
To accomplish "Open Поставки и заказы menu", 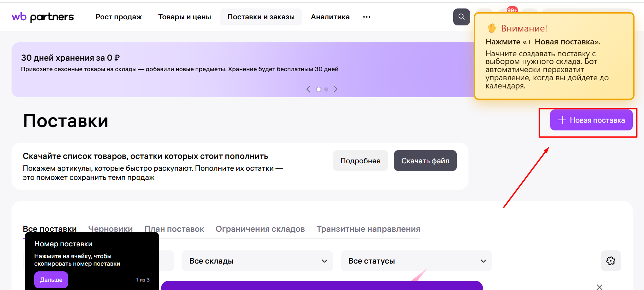I will pyautogui.click(x=261, y=17).
